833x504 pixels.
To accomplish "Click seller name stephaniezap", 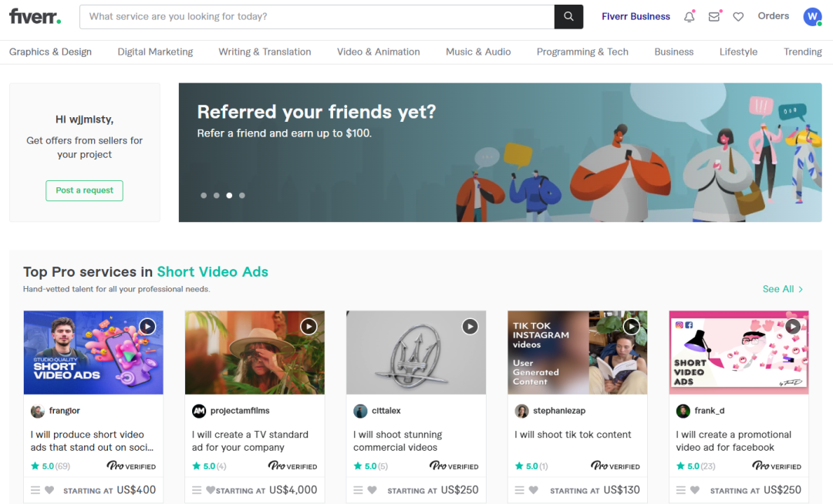I will tap(559, 411).
